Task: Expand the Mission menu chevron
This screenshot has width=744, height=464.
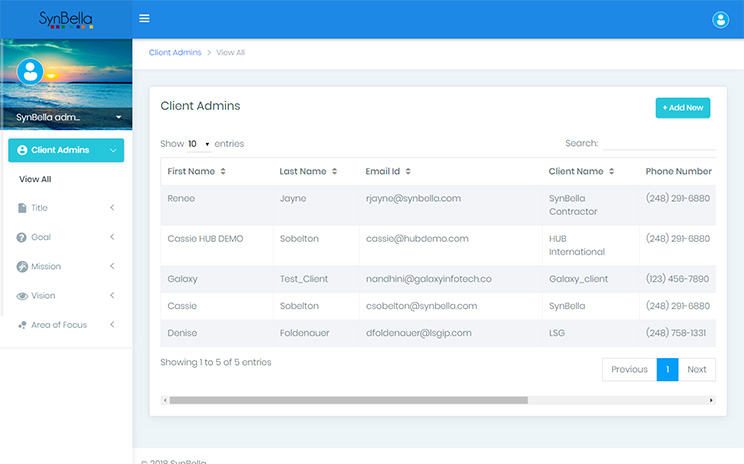Action: point(112,266)
